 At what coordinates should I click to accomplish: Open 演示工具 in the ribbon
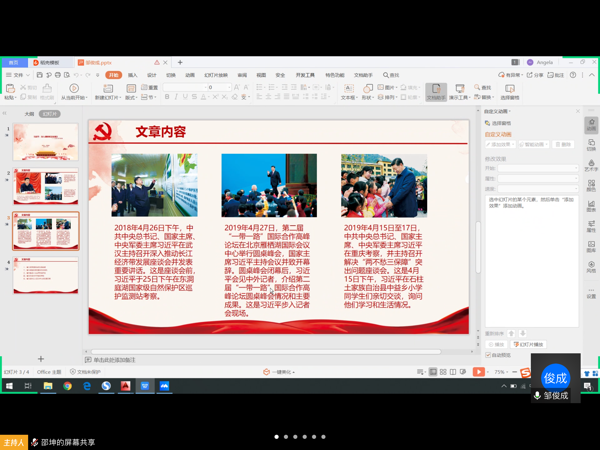coord(459,91)
